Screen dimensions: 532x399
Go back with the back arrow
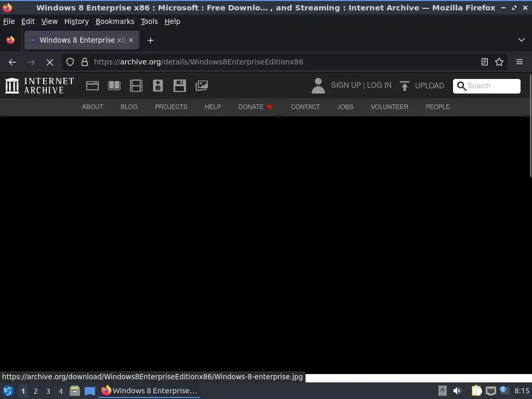(12, 62)
